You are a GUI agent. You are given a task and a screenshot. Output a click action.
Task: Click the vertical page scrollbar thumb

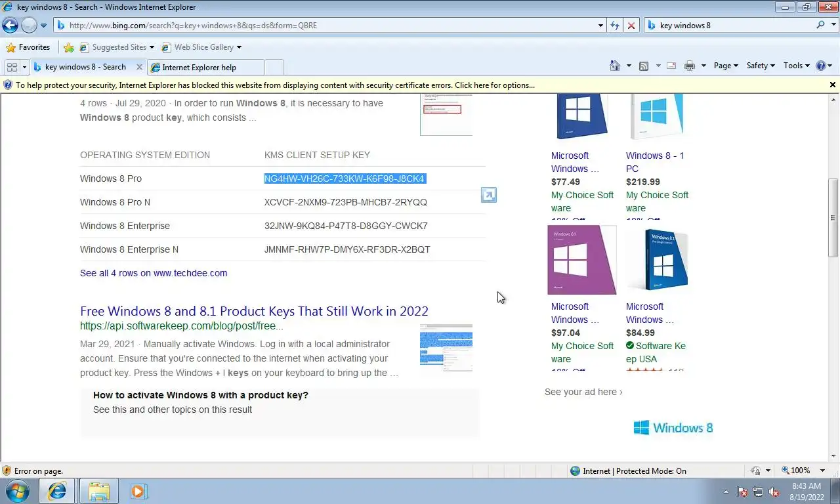(x=833, y=218)
